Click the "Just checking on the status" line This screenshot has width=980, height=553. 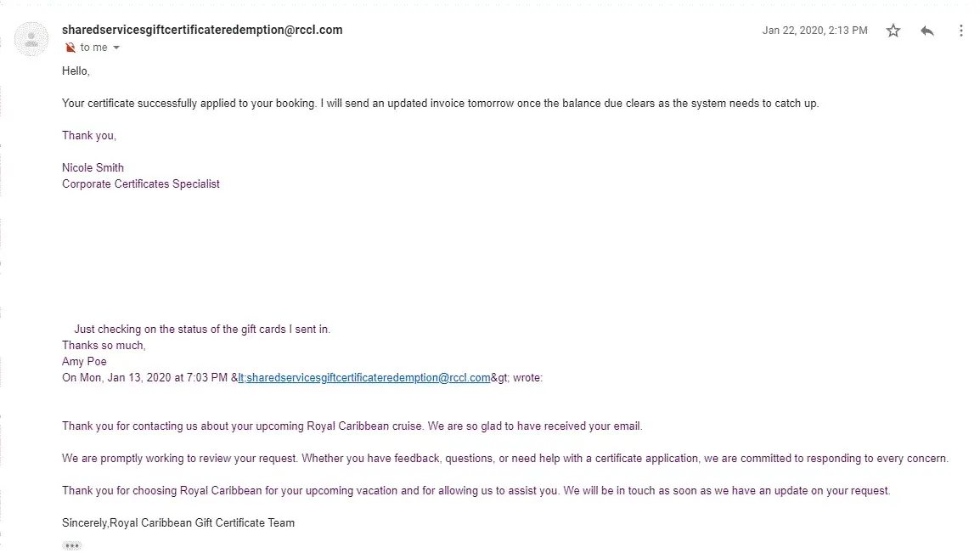click(x=202, y=330)
